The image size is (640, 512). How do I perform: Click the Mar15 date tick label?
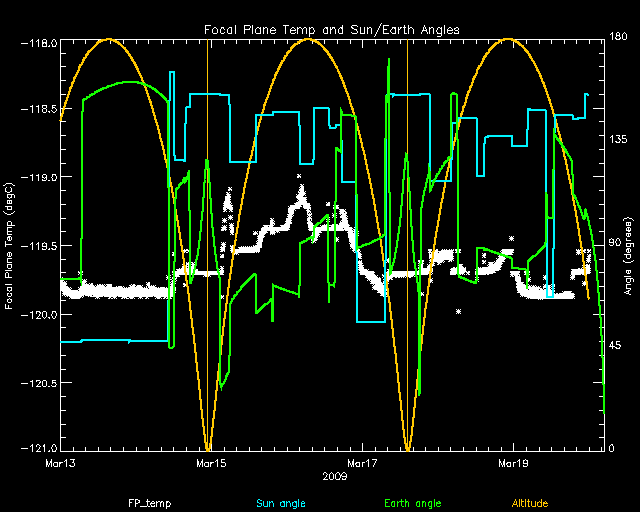[211, 463]
